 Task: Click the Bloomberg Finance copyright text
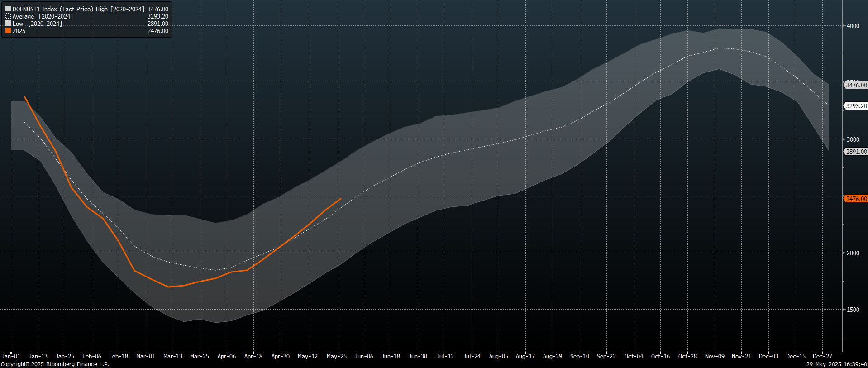tap(55, 364)
